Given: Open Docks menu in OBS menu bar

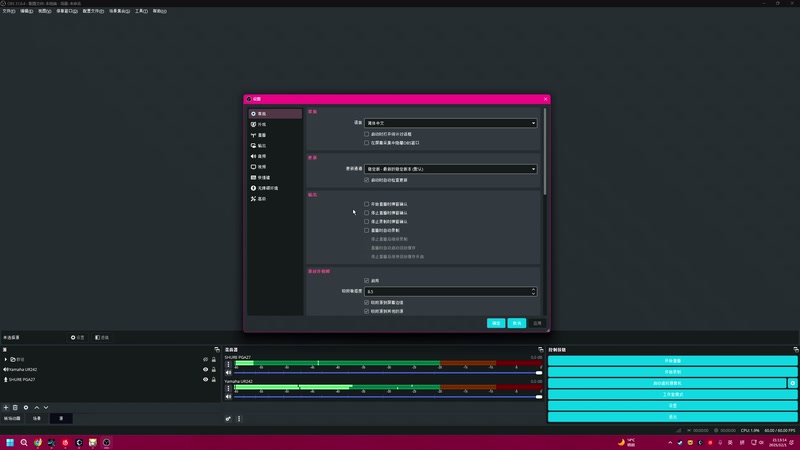Looking at the screenshot, I should (x=67, y=11).
